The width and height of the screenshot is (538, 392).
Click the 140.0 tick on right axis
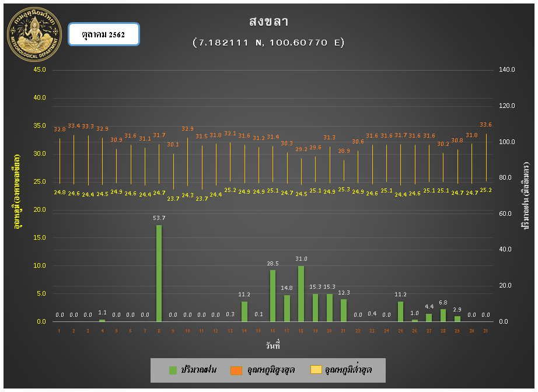(x=506, y=70)
